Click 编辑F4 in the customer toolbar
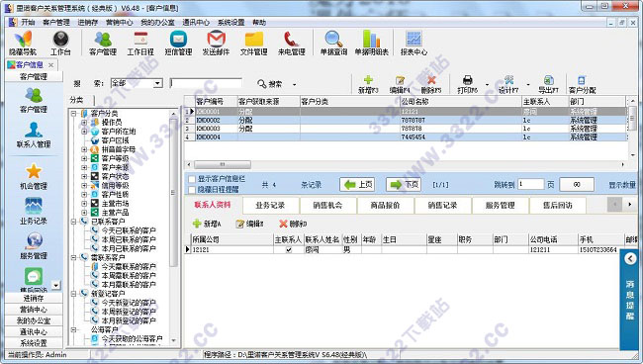Viewport: 643px width, 364px height. tap(400, 84)
